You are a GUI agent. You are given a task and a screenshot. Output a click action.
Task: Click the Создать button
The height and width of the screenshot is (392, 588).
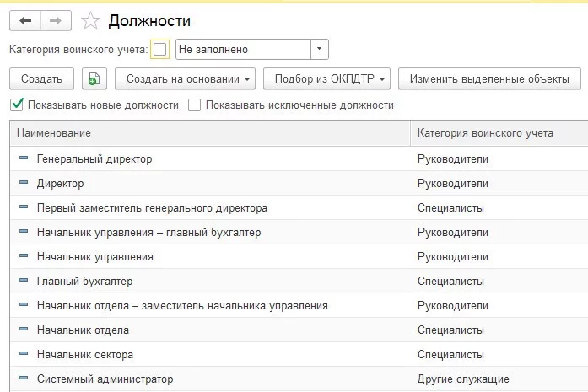(41, 78)
